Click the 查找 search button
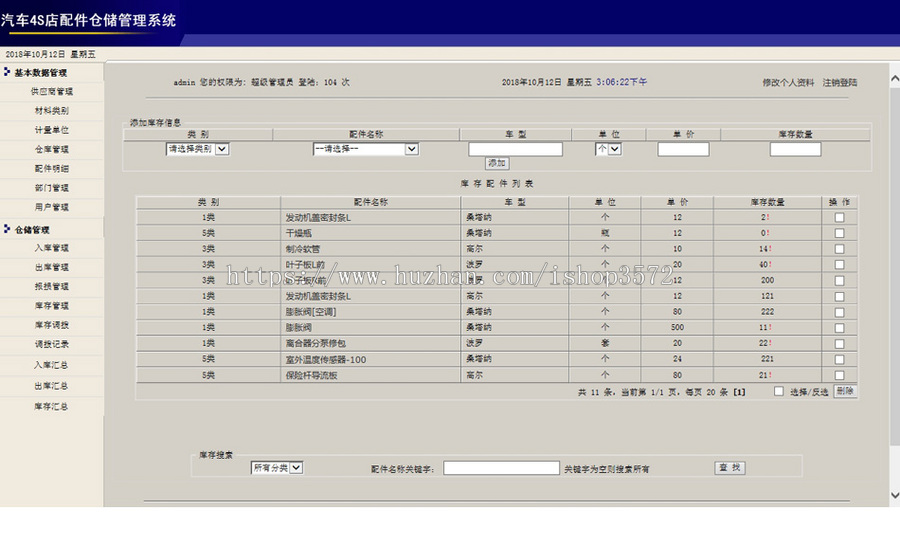This screenshot has height=547, width=900. (x=730, y=468)
